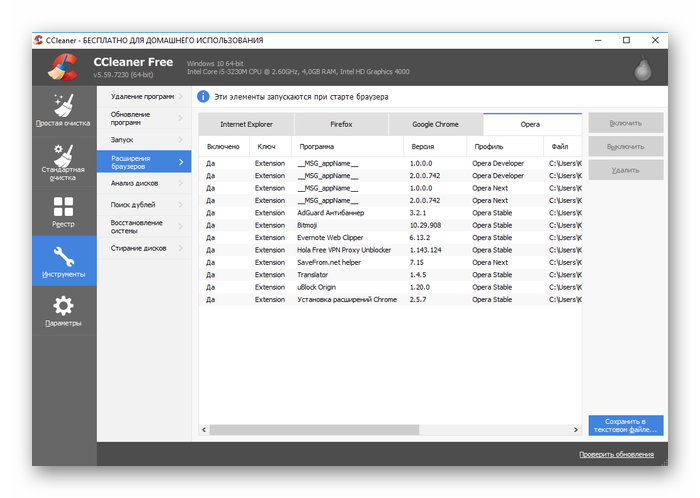Select the AdGuard Антибаннер extension row
The width and height of the screenshot is (700, 498).
coord(390,213)
